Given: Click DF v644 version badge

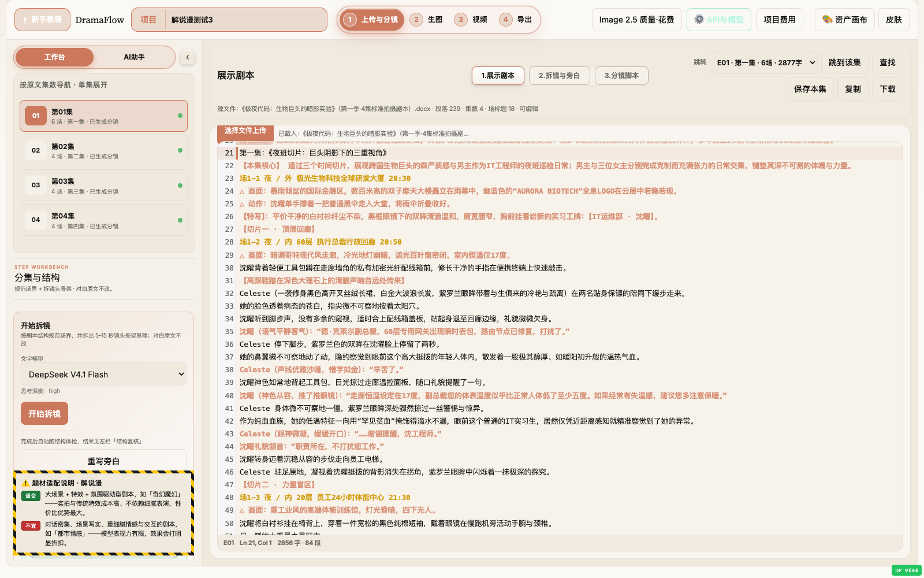Looking at the screenshot, I should pos(907,570).
